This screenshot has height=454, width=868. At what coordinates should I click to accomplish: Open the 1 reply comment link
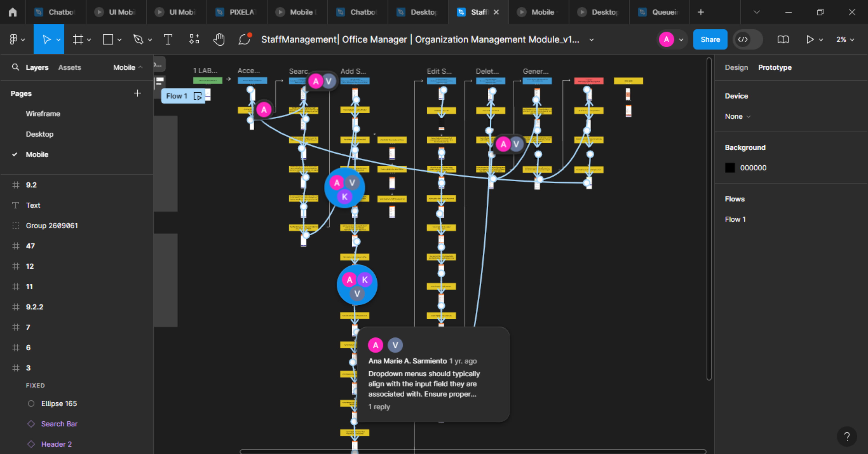tap(379, 407)
